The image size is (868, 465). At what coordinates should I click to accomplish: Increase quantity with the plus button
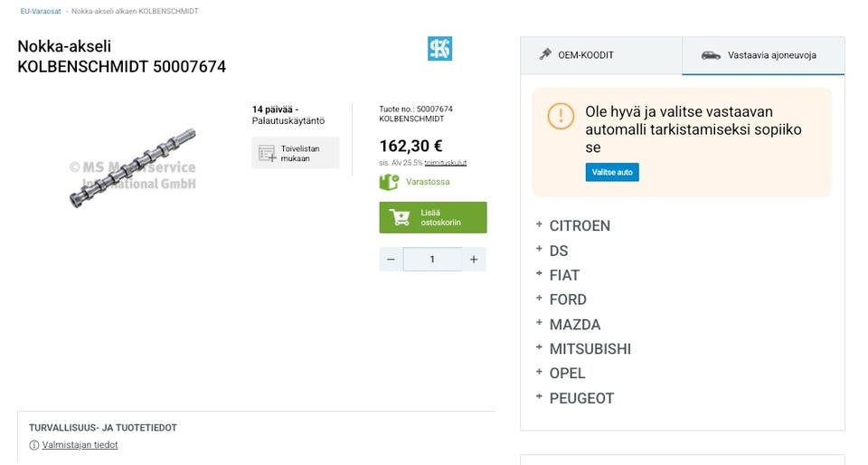pos(473,260)
